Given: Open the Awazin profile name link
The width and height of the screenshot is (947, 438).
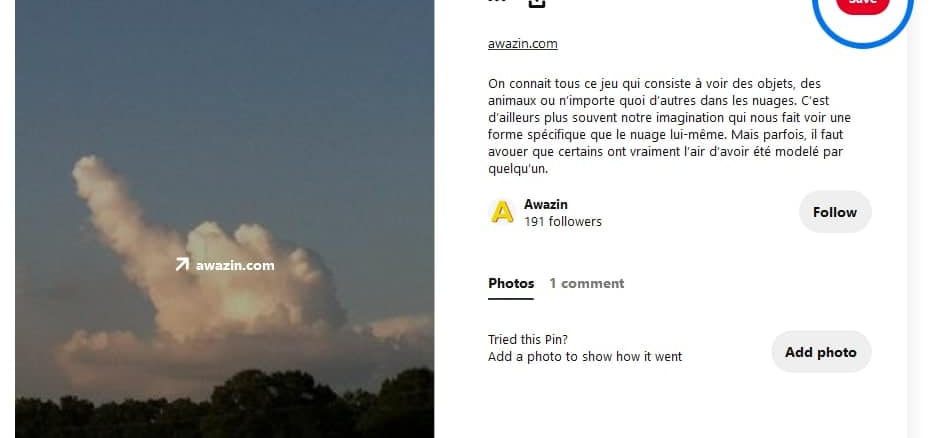Looking at the screenshot, I should point(545,204).
